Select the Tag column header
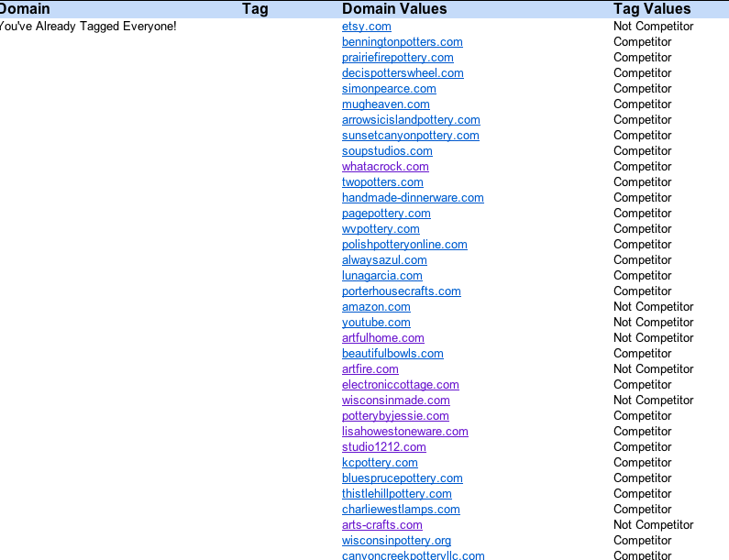729x560 pixels. pos(255,9)
